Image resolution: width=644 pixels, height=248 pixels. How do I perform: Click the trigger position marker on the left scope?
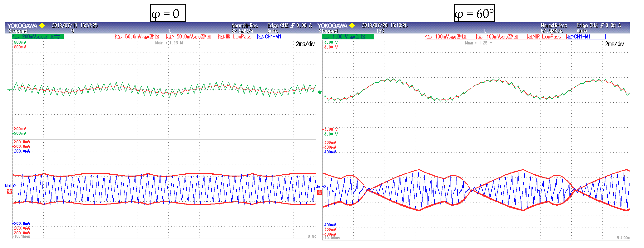[x=170, y=31]
